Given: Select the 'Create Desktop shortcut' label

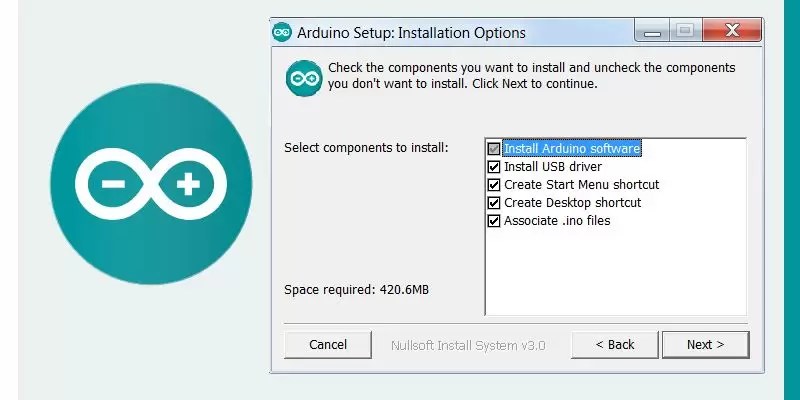Looking at the screenshot, I should (572, 203).
